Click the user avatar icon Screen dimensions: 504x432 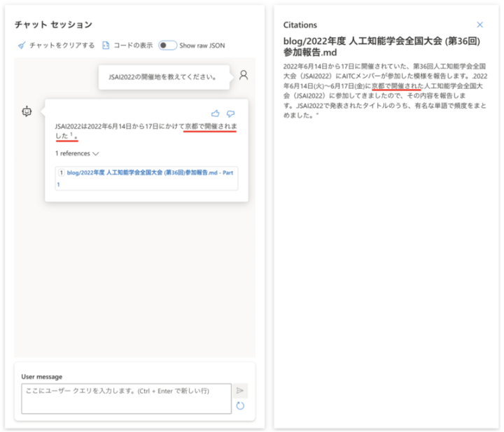[x=244, y=75]
